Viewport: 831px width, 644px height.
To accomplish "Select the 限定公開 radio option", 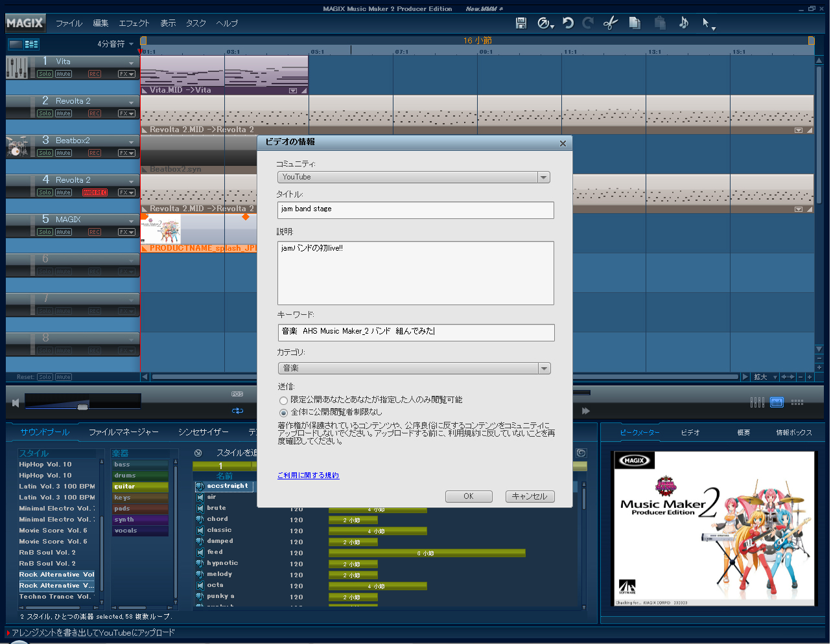I will [283, 400].
